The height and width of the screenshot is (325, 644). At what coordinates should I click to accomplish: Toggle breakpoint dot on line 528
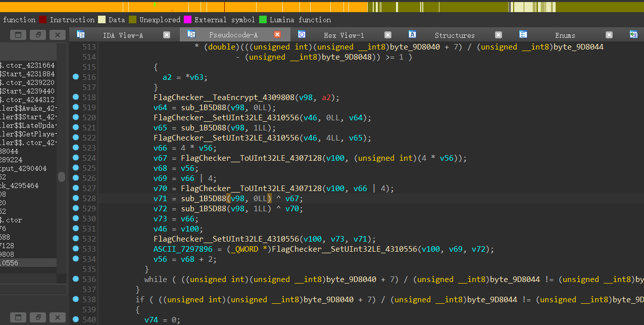coord(76,198)
